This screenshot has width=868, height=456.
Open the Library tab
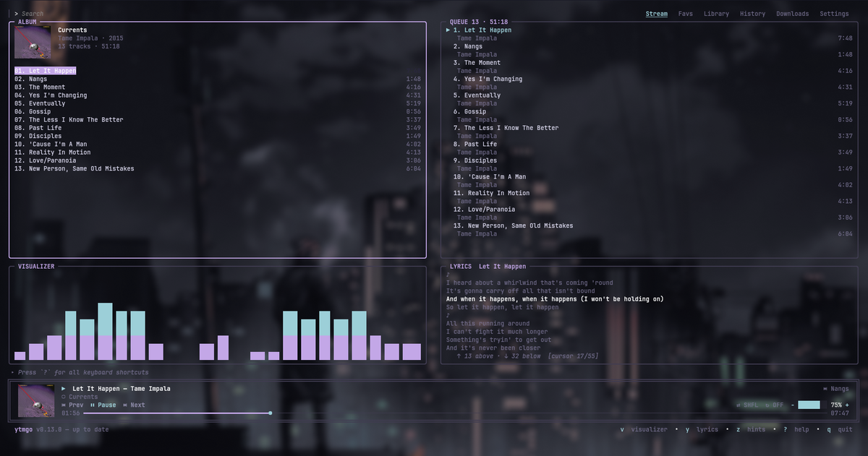pos(716,14)
